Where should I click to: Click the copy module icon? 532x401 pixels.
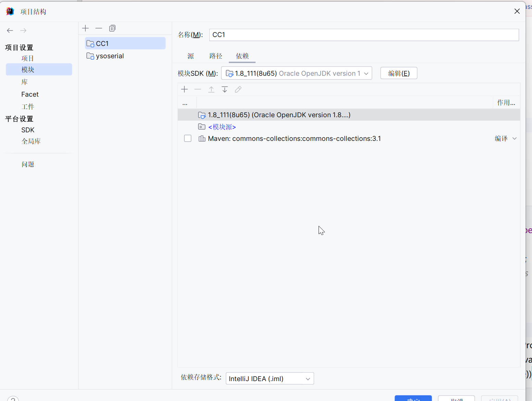(x=112, y=28)
